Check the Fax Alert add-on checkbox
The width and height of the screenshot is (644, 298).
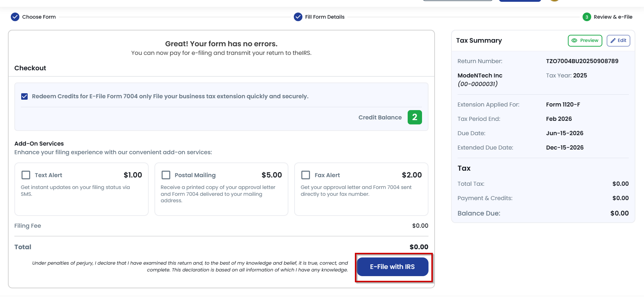pos(306,175)
